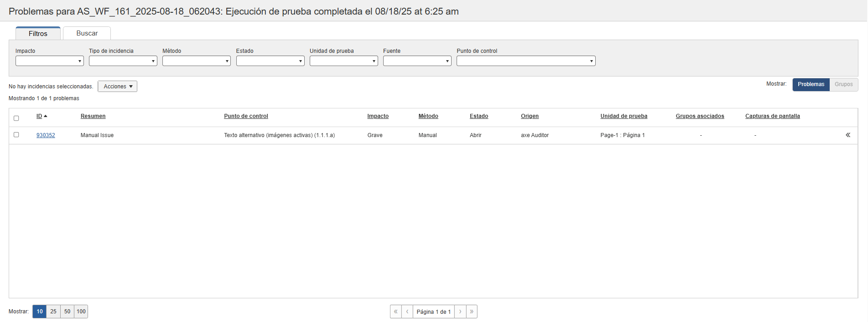Switch to the Buscar tab
Screen dimensions: 868x322
87,33
